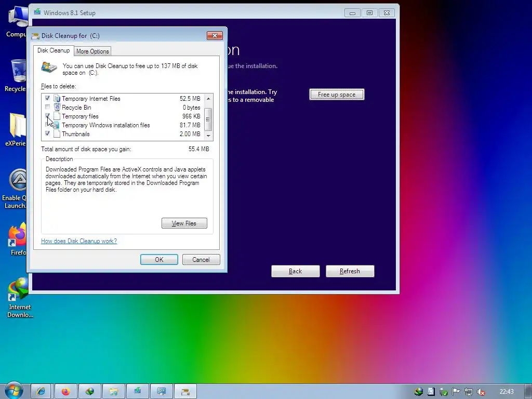Click the files list scroll down arrow

tap(208, 136)
